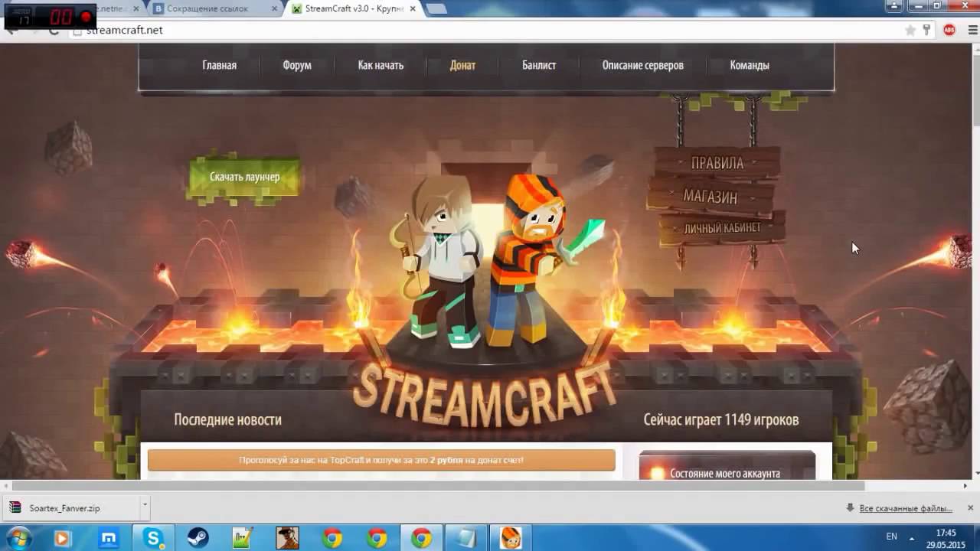
Task: Open the man-with-hat game taskbar icon
Action: pyautogui.click(x=287, y=538)
